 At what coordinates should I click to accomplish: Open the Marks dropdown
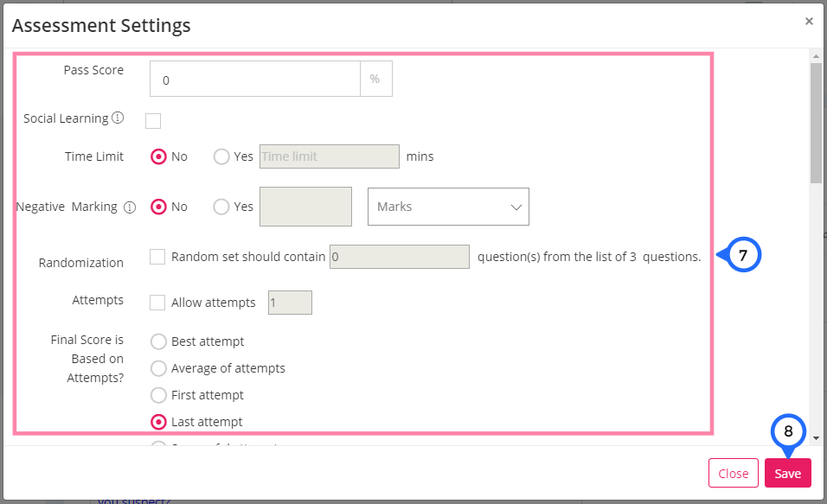click(x=448, y=207)
